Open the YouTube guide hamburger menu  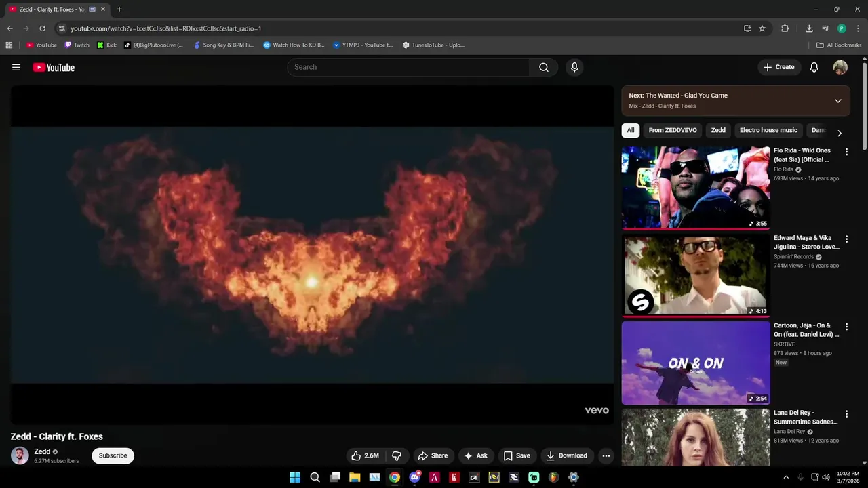[16, 67]
